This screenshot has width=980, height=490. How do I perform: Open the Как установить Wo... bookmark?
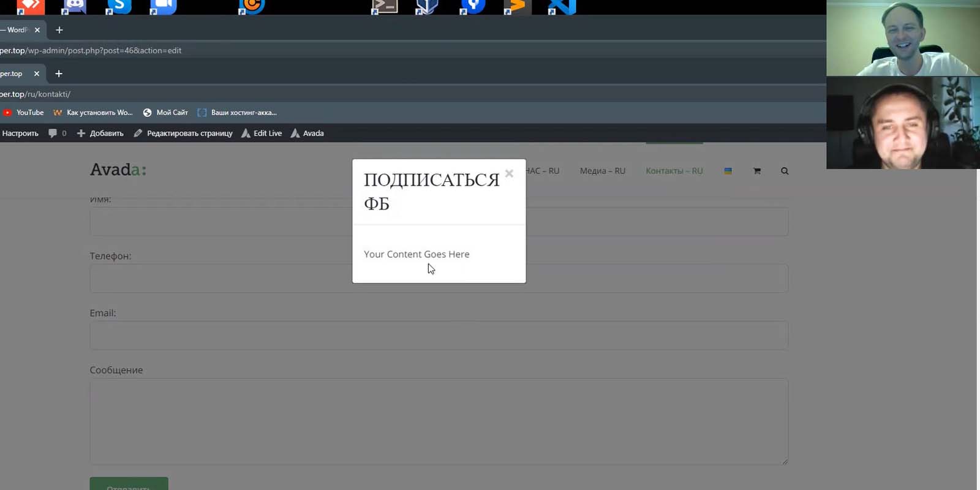(x=92, y=113)
